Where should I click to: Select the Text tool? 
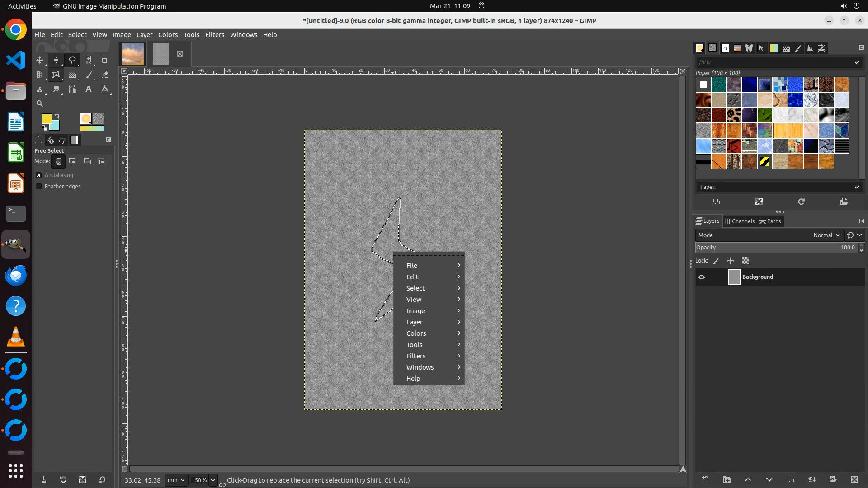coord(89,89)
